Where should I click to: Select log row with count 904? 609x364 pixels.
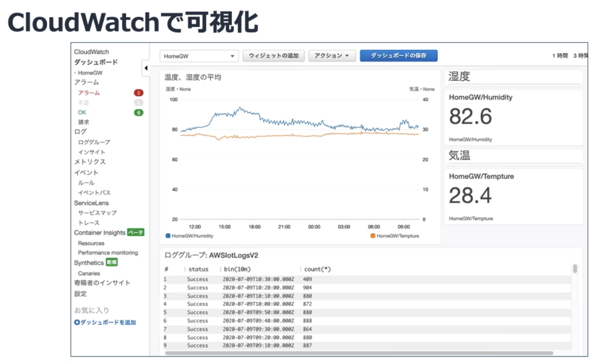click(x=367, y=288)
